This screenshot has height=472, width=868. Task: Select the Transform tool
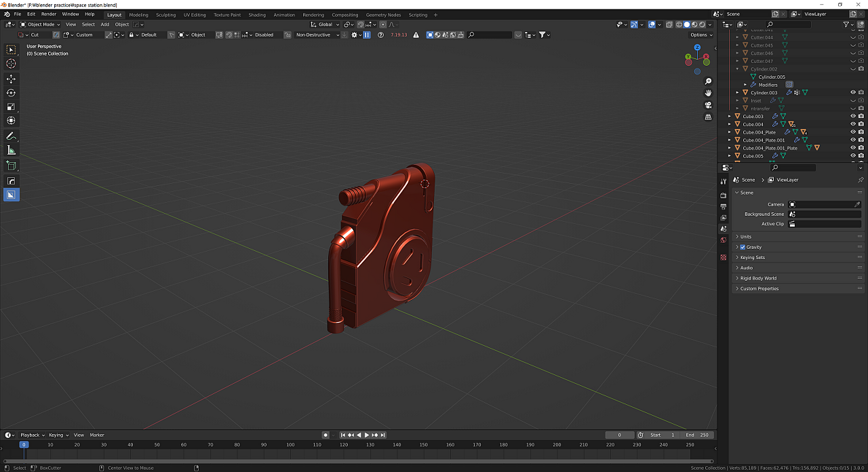coord(11,121)
